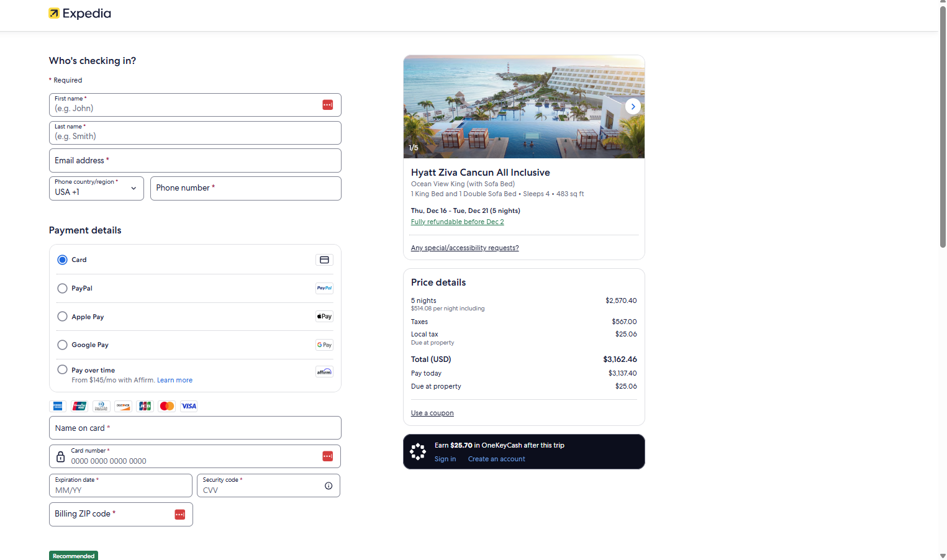This screenshot has height=560, width=947.
Task: Click the Apple Pay logo icon
Action: pyautogui.click(x=324, y=317)
